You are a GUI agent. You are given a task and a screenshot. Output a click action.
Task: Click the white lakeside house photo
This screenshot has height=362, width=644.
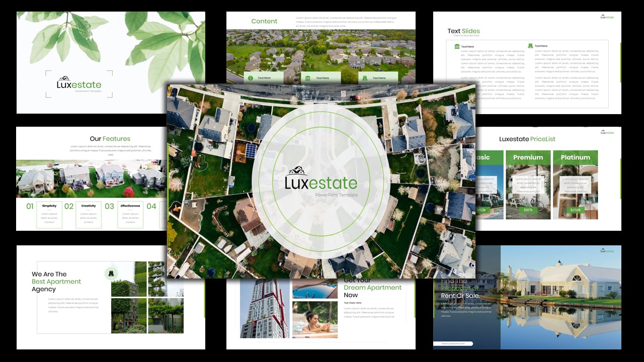(561, 297)
